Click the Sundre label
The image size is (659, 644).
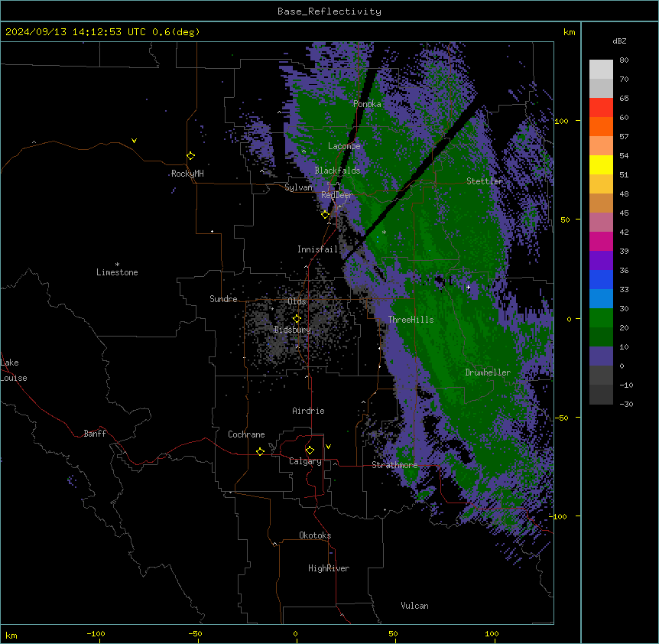pyautogui.click(x=223, y=299)
